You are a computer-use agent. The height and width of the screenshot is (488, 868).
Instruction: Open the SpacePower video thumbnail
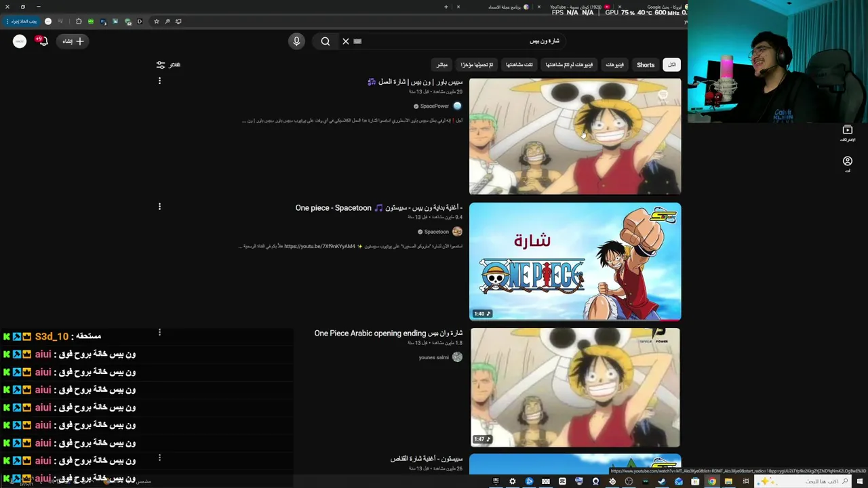click(575, 136)
